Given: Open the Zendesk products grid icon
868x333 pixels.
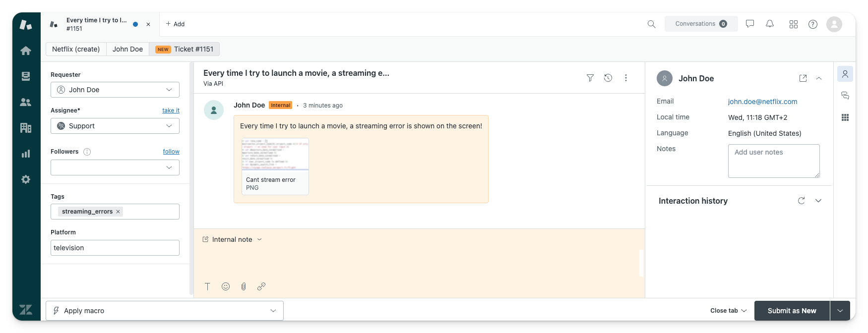Looking at the screenshot, I should click(x=794, y=24).
